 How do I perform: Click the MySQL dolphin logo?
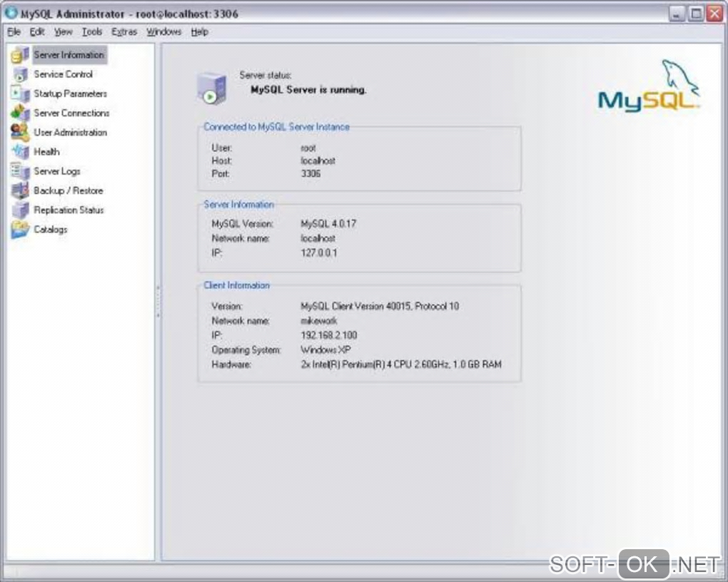[649, 86]
